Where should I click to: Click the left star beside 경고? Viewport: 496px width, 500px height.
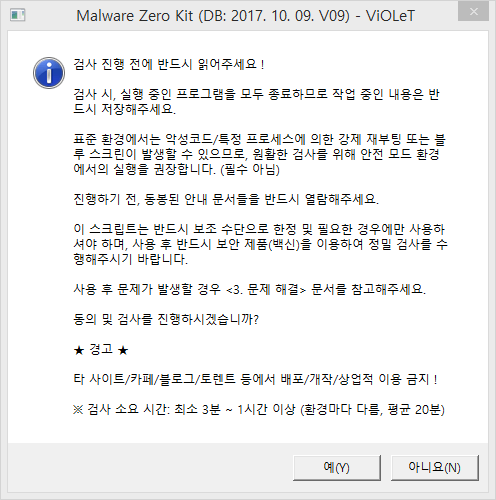(79, 350)
